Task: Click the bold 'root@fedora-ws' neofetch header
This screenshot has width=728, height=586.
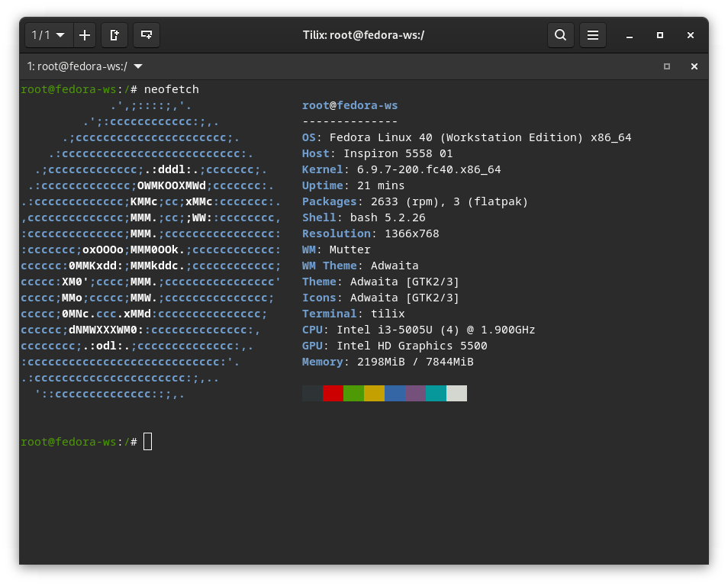Action: pyautogui.click(x=350, y=105)
